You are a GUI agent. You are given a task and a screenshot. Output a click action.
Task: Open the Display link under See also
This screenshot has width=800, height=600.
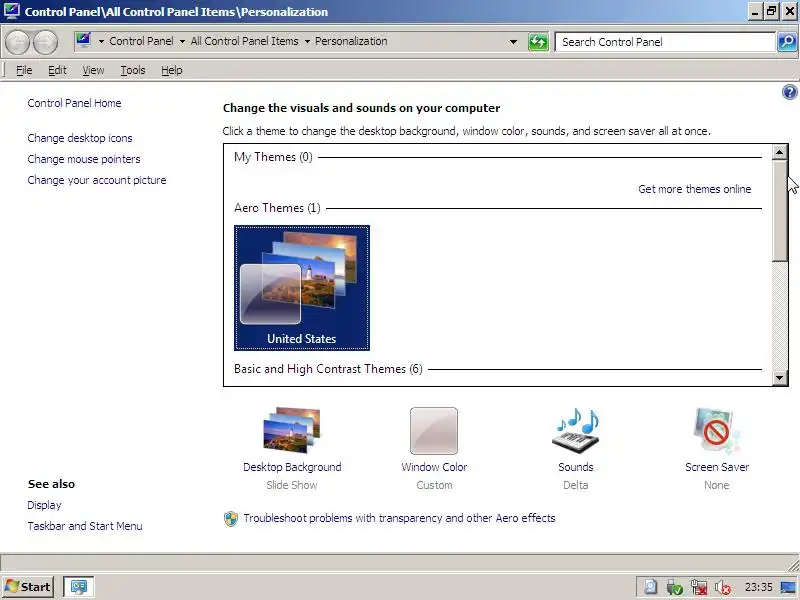44,505
